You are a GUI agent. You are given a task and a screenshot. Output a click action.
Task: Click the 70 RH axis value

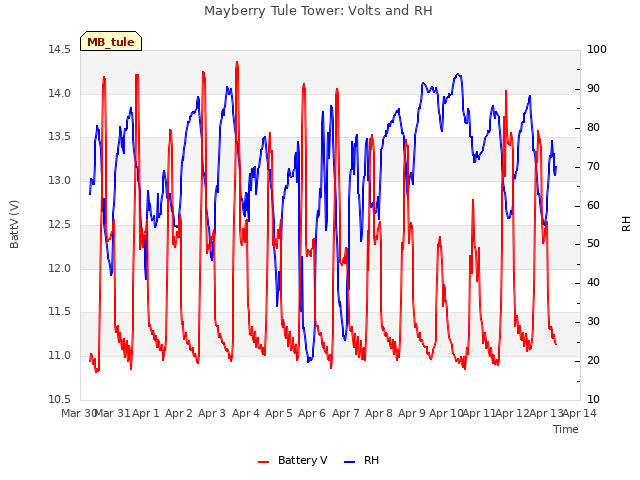(x=593, y=167)
